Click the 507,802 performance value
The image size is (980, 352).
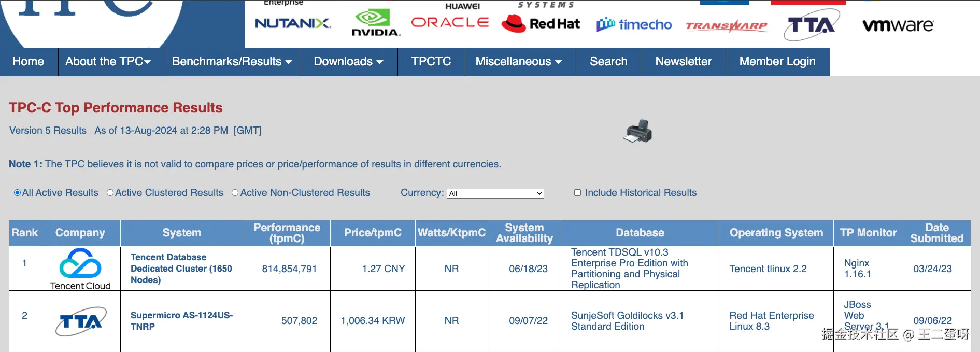point(299,321)
